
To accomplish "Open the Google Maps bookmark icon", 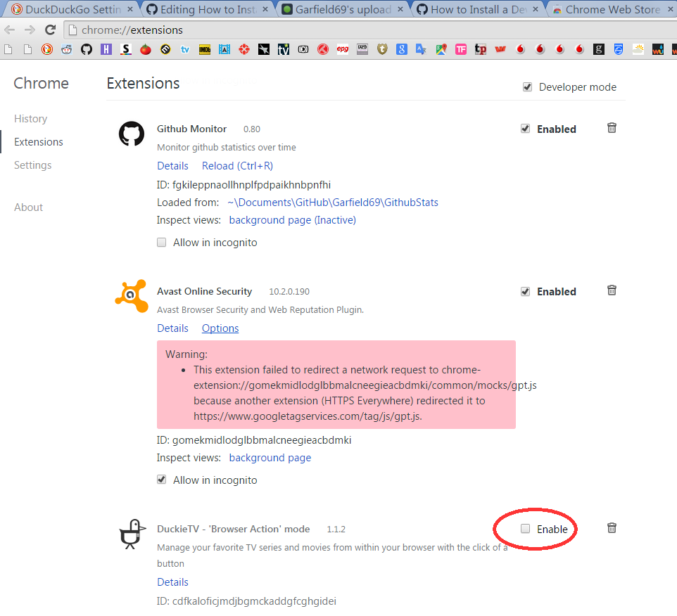I will tap(441, 49).
